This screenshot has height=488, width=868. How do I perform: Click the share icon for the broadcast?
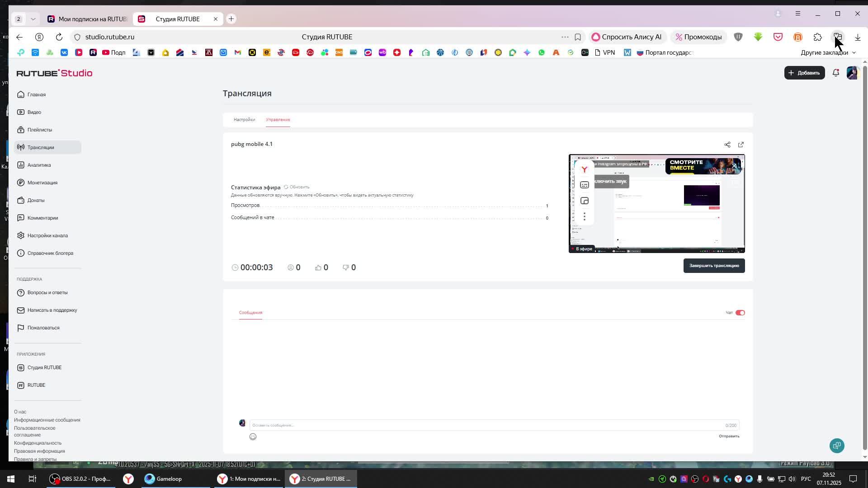point(727,145)
